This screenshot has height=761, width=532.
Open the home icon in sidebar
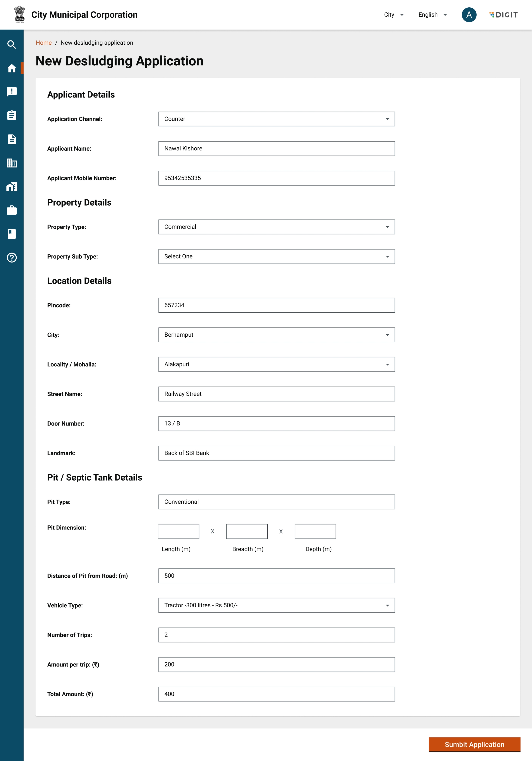coord(12,68)
